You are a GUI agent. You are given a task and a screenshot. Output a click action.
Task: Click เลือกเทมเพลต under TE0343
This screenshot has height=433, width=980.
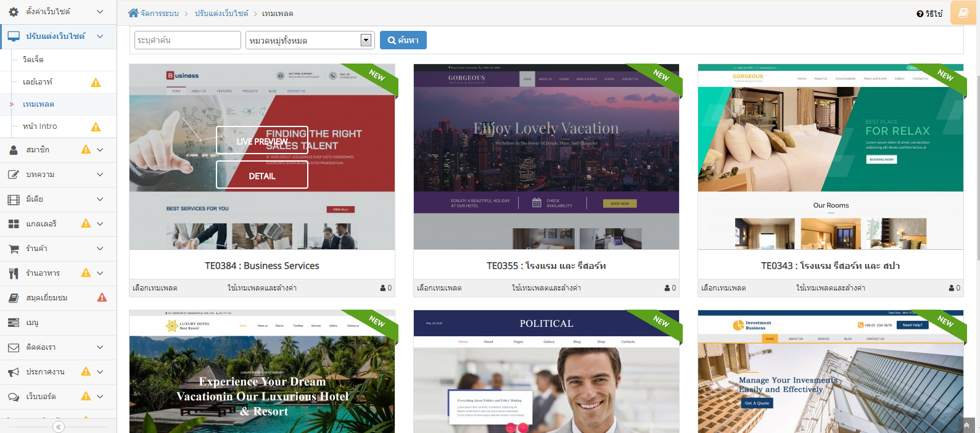723,288
